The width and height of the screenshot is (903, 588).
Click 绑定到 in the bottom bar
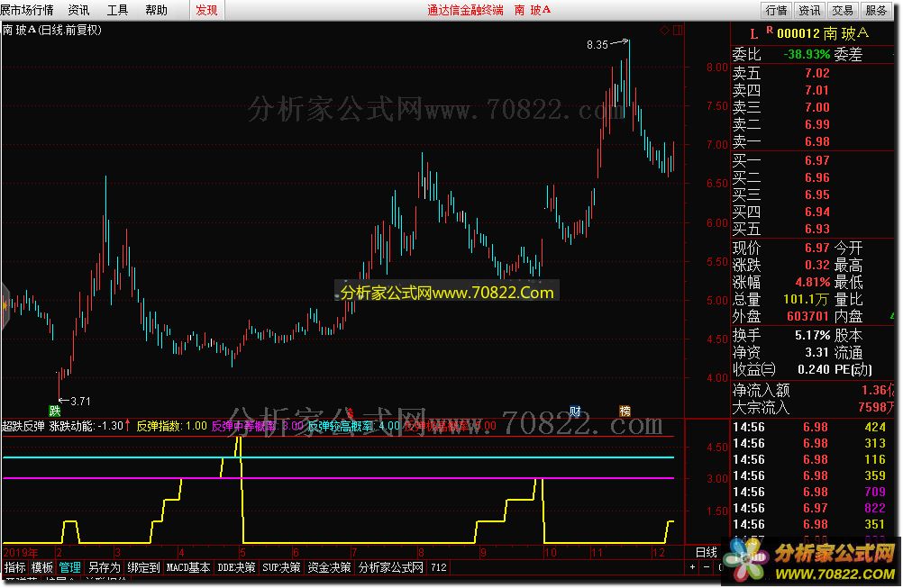pyautogui.click(x=143, y=567)
